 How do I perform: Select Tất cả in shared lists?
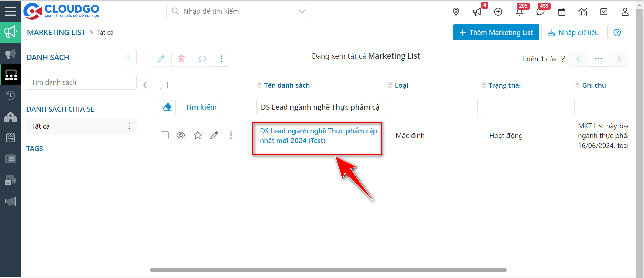(41, 126)
